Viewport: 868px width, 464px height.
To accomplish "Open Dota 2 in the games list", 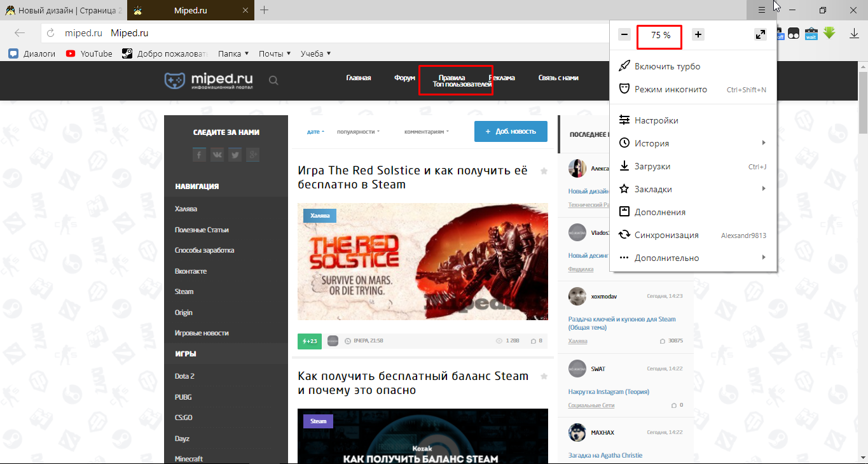I will (184, 376).
